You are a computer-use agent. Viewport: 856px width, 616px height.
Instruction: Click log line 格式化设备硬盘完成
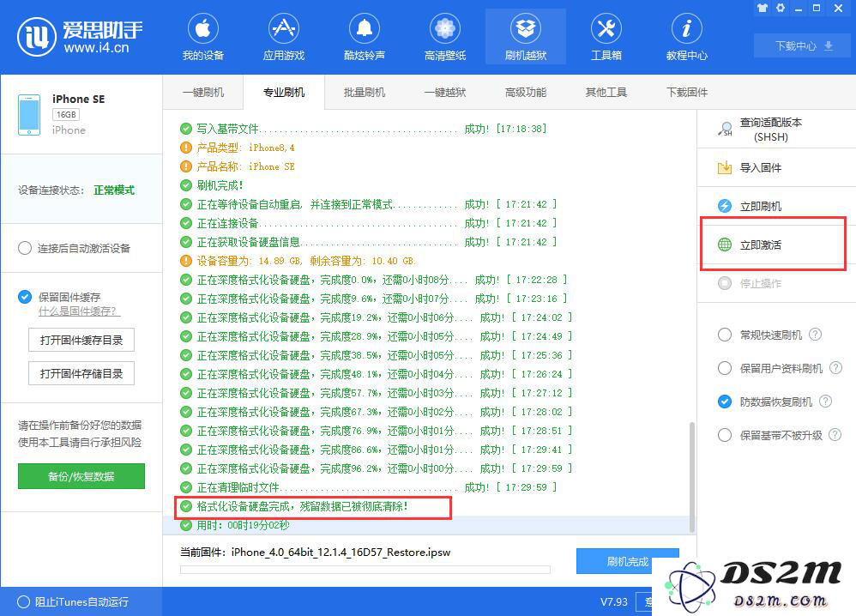303,506
